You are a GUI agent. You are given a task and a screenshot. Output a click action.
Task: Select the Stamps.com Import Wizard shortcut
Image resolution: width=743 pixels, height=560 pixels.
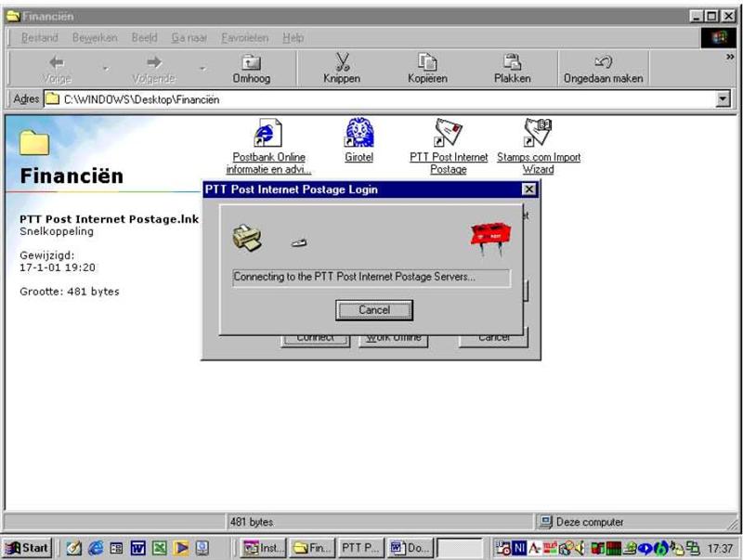[x=539, y=132]
